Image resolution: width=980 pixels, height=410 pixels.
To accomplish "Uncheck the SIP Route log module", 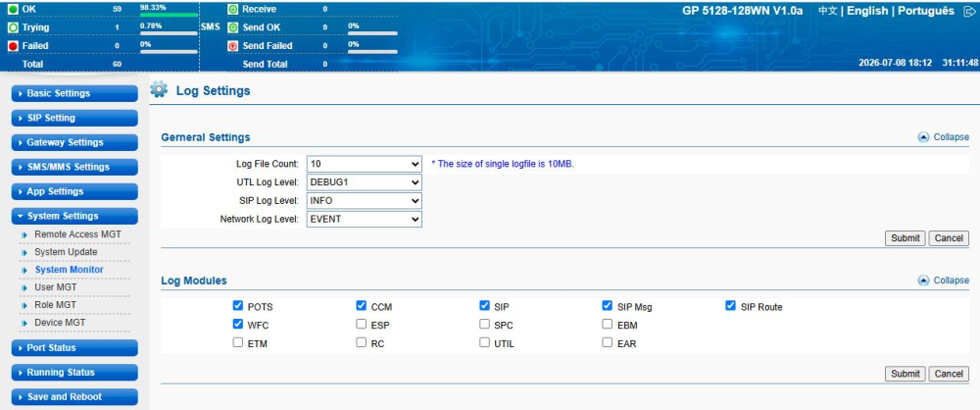I will [x=731, y=306].
